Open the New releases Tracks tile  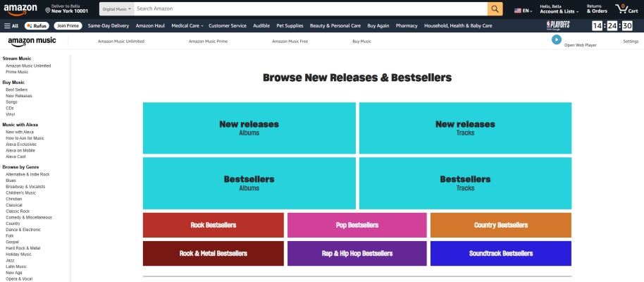click(x=465, y=128)
